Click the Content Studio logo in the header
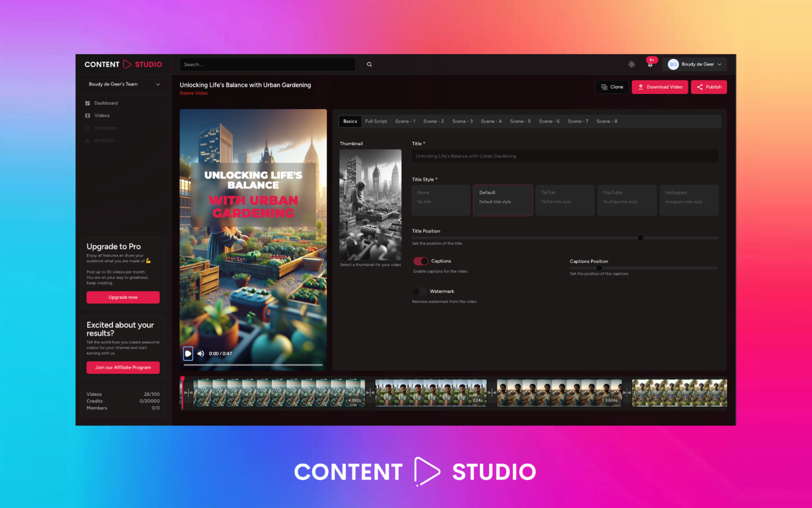Image resolution: width=812 pixels, height=508 pixels. pos(123,64)
